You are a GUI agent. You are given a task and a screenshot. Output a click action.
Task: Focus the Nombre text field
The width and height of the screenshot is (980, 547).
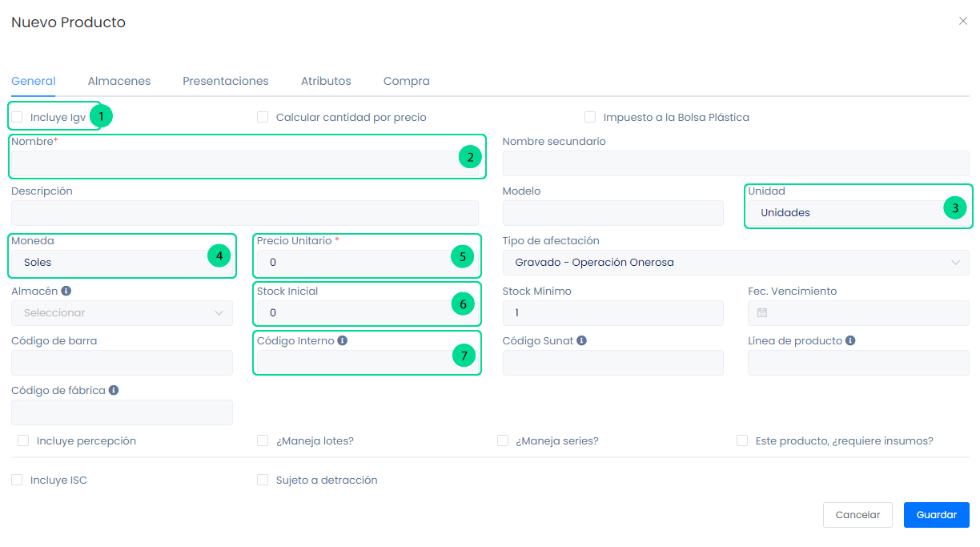click(232, 163)
